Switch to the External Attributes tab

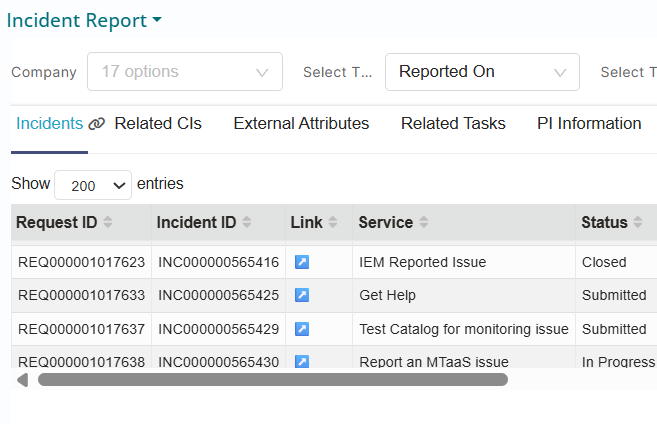pos(301,124)
